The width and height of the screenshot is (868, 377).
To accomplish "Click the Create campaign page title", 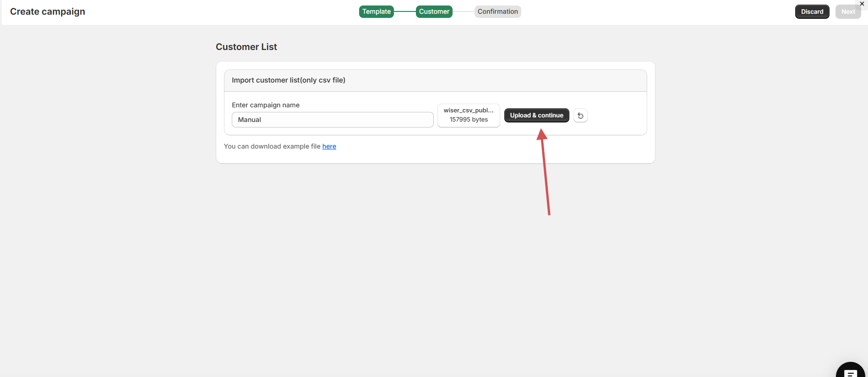I will click(48, 12).
